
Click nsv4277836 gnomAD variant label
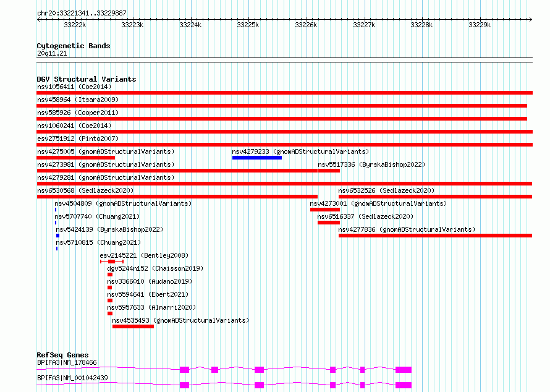click(407, 229)
